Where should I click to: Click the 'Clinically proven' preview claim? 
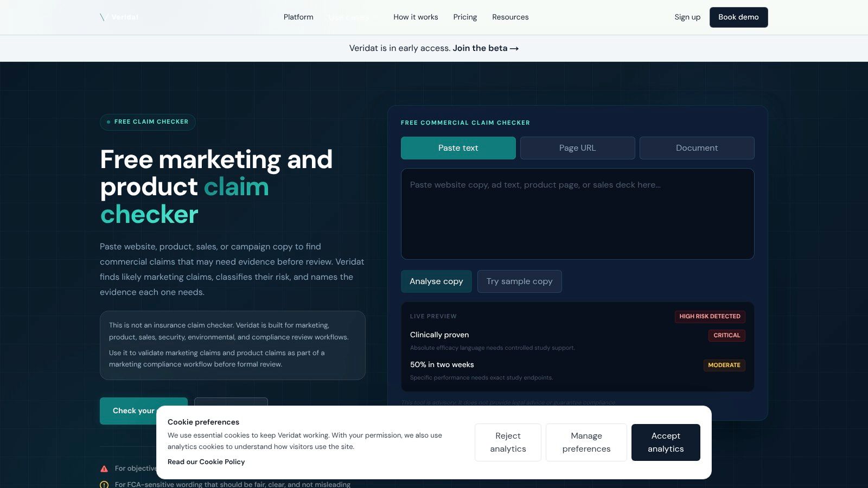point(439,335)
